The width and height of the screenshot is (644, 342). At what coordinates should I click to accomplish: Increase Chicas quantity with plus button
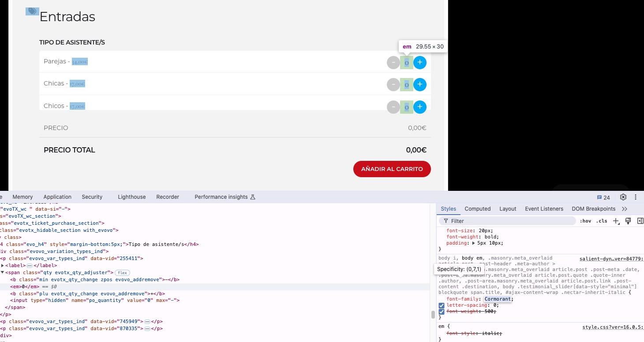click(x=420, y=84)
